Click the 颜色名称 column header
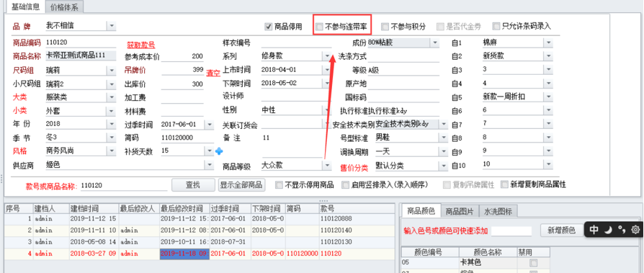 tap(488, 252)
